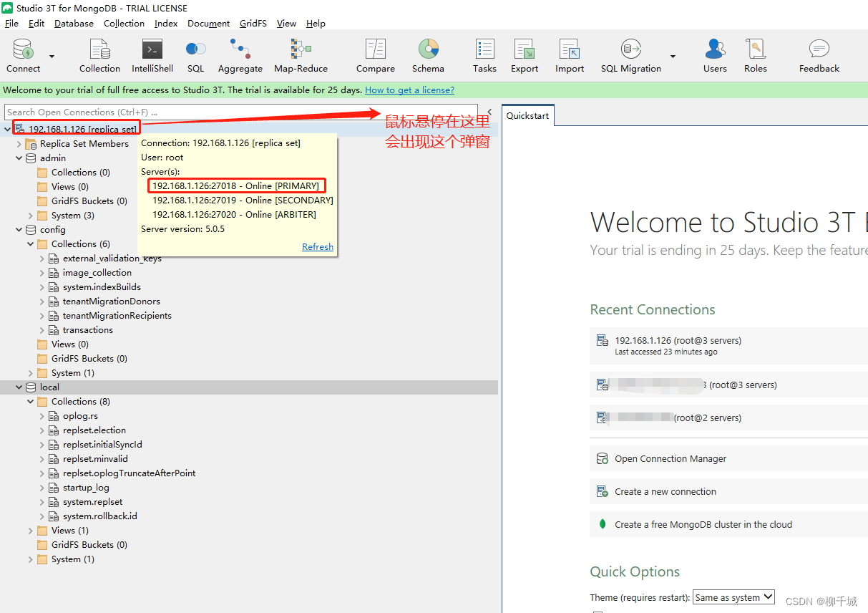Select the transactions collection
Viewport: 868px width, 613px height.
click(x=87, y=329)
